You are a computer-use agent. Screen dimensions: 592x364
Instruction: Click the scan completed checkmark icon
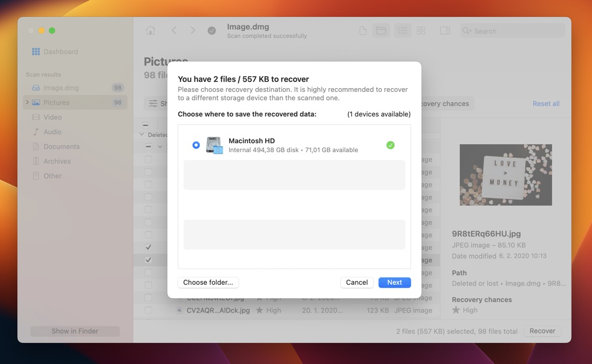click(212, 31)
